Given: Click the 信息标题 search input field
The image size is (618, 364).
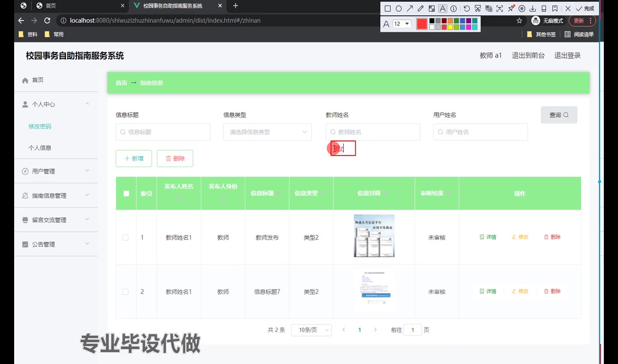Looking at the screenshot, I should coord(163,132).
